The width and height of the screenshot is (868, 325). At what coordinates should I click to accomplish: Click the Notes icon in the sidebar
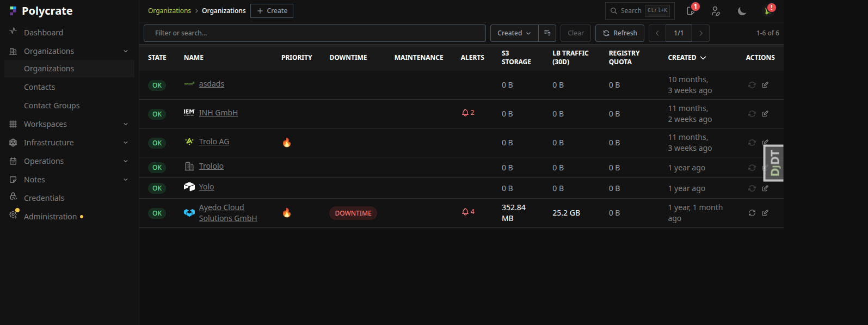[13, 180]
